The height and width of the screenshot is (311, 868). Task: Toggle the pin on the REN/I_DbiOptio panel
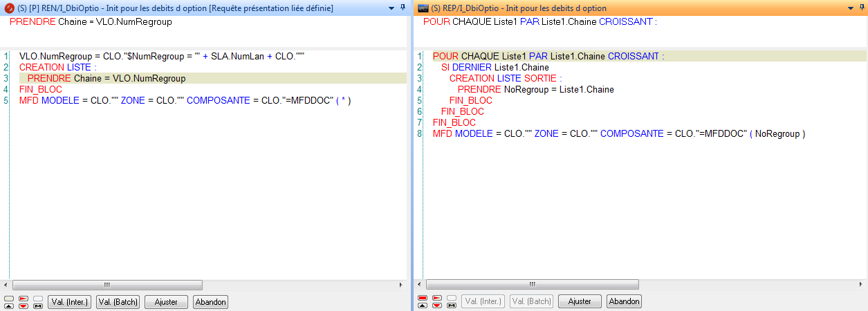[403, 8]
